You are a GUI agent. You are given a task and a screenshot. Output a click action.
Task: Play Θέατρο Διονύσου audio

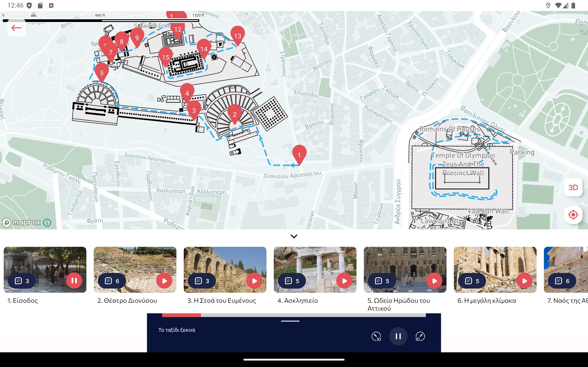(x=164, y=281)
